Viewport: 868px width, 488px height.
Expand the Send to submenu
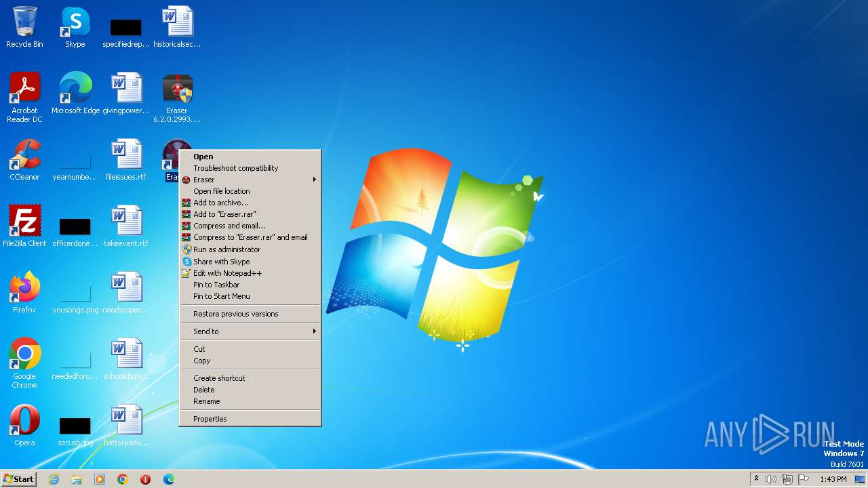pos(250,331)
